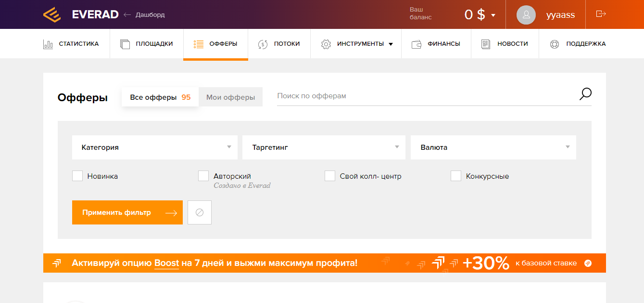The height and width of the screenshot is (303, 644).
Task: Click the Поддержка headset icon
Action: coord(556,43)
